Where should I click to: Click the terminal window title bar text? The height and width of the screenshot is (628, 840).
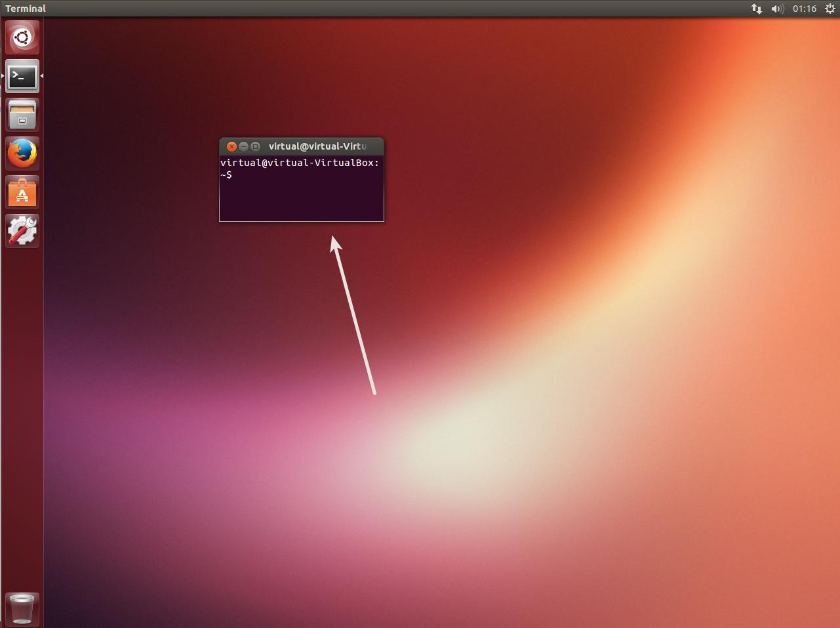[x=317, y=146]
